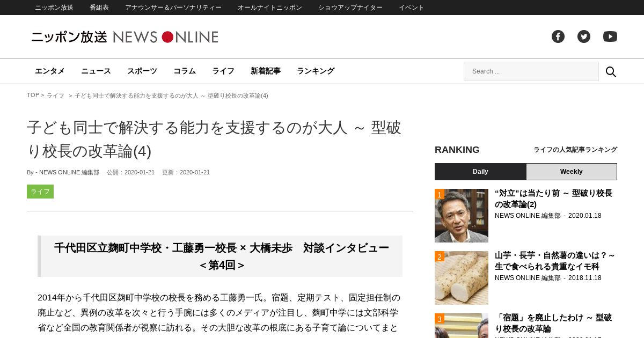
Task: Click the yam photo thumbnail ranked 2
Action: 462,278
